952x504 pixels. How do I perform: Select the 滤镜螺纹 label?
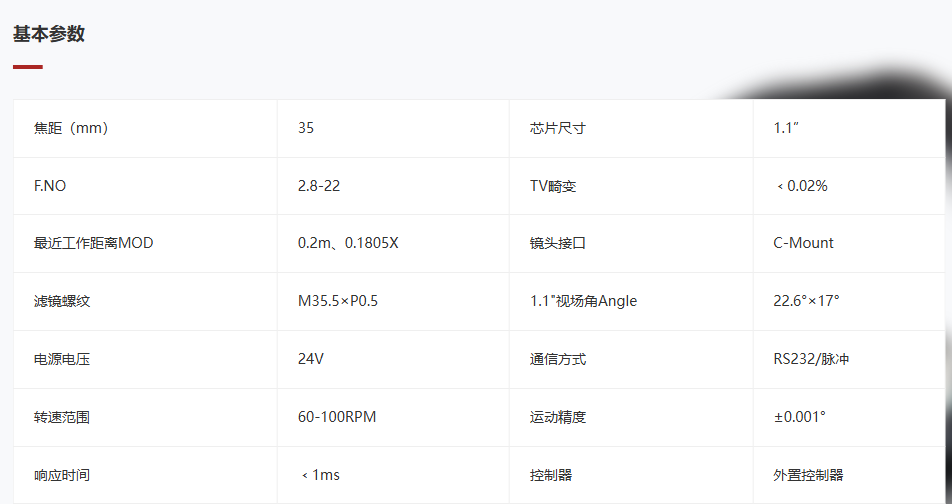(x=62, y=301)
